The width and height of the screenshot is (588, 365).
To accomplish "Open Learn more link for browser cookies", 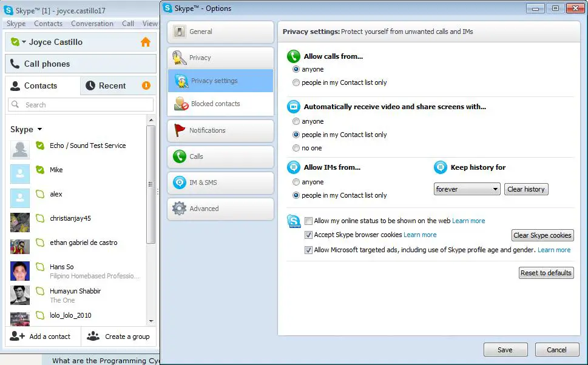I will click(x=420, y=235).
